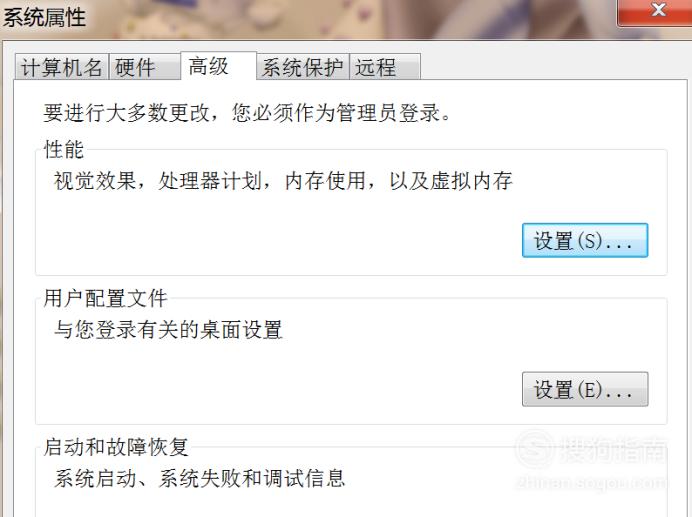Viewport: 692px width, 517px height.
Task: Click the 系统启动、系统失败和调试信息 text
Action: [199, 479]
